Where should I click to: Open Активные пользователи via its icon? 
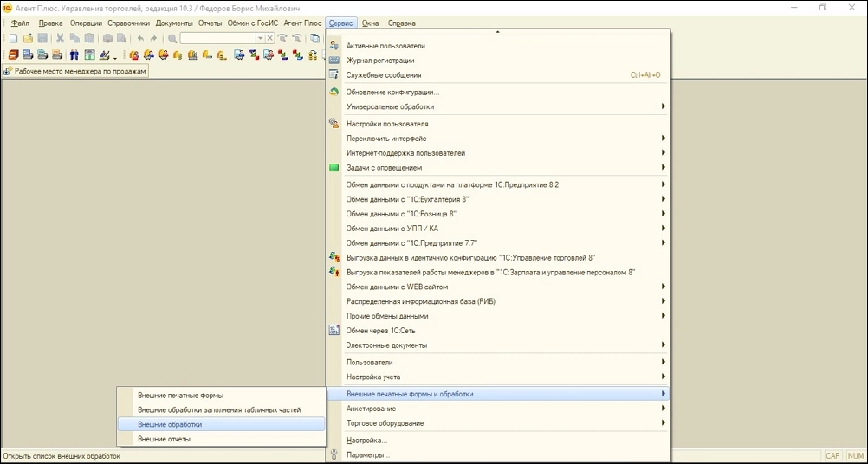(334, 46)
